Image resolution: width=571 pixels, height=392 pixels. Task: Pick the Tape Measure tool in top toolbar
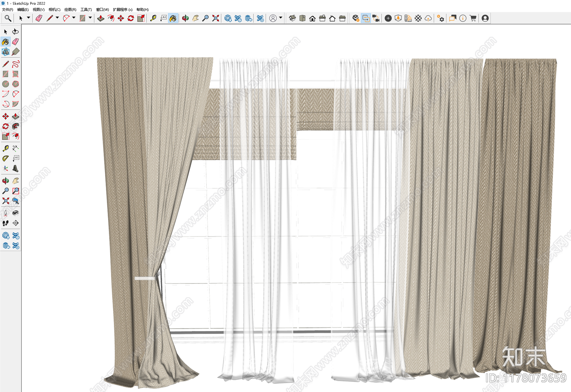click(x=153, y=18)
